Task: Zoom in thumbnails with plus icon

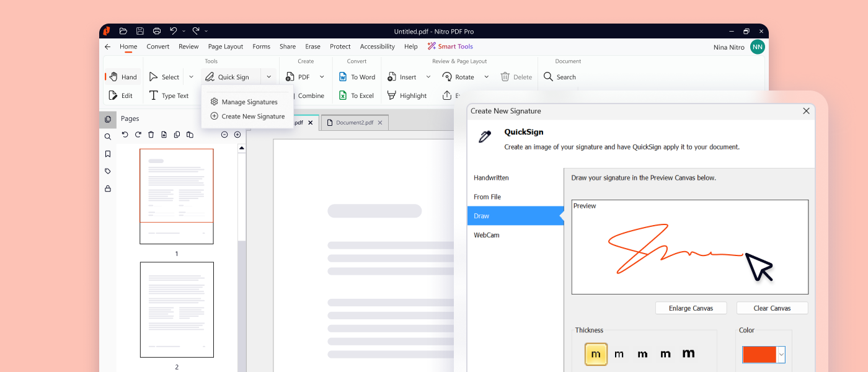Action: (x=237, y=135)
